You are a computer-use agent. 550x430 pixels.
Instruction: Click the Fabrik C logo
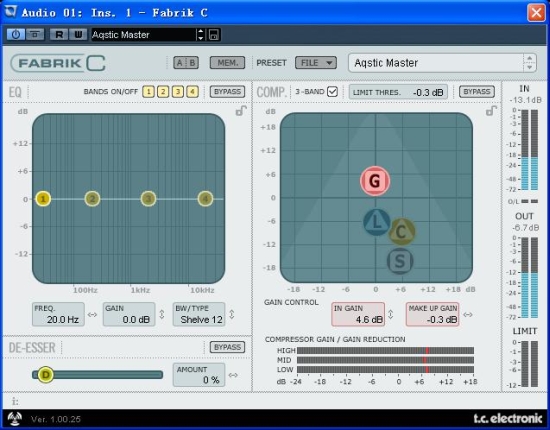(x=58, y=63)
